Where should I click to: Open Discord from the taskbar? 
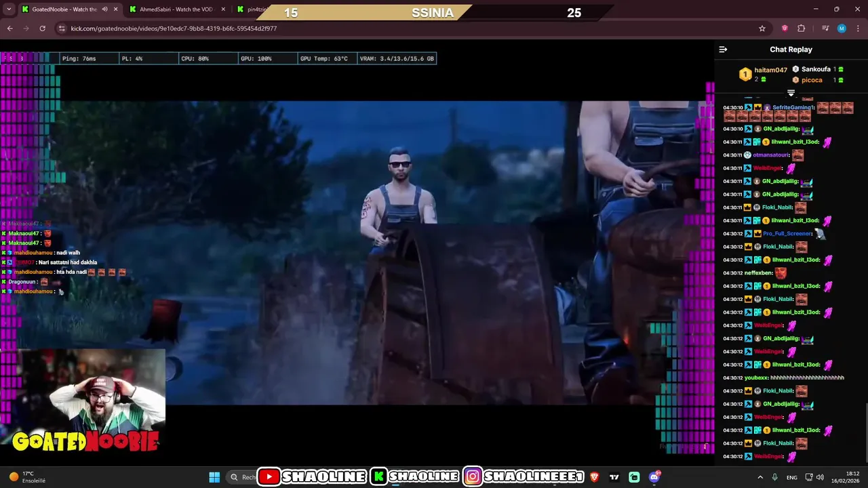click(x=654, y=477)
